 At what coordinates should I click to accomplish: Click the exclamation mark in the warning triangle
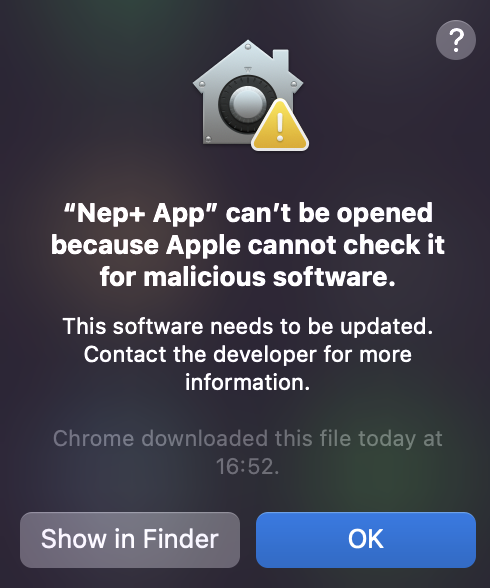coord(280,128)
